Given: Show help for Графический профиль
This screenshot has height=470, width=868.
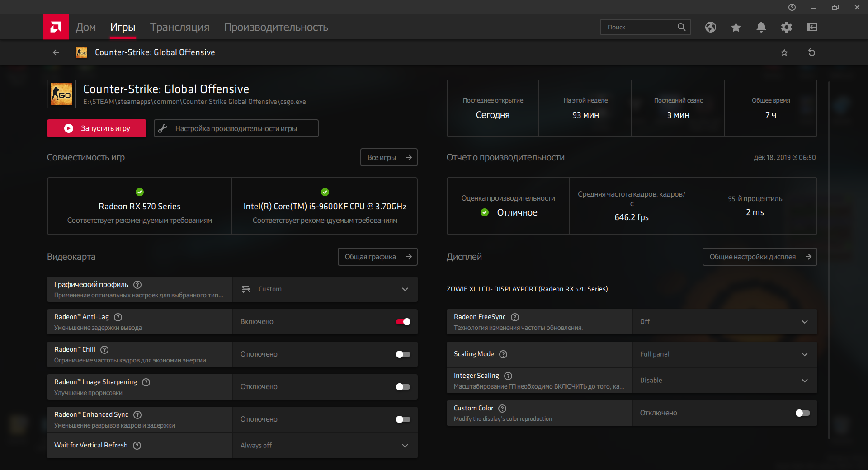Looking at the screenshot, I should (x=138, y=285).
